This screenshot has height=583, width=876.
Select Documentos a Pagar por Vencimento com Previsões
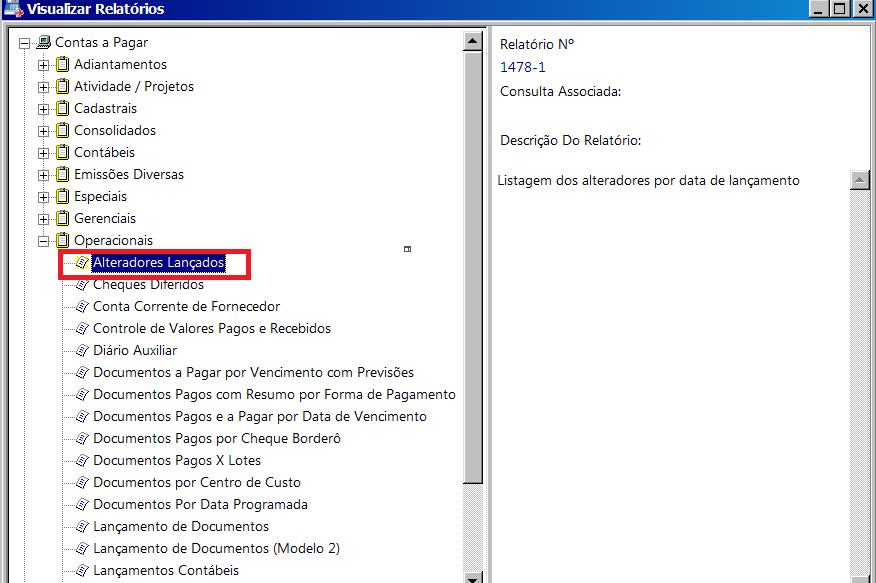pyautogui.click(x=254, y=372)
